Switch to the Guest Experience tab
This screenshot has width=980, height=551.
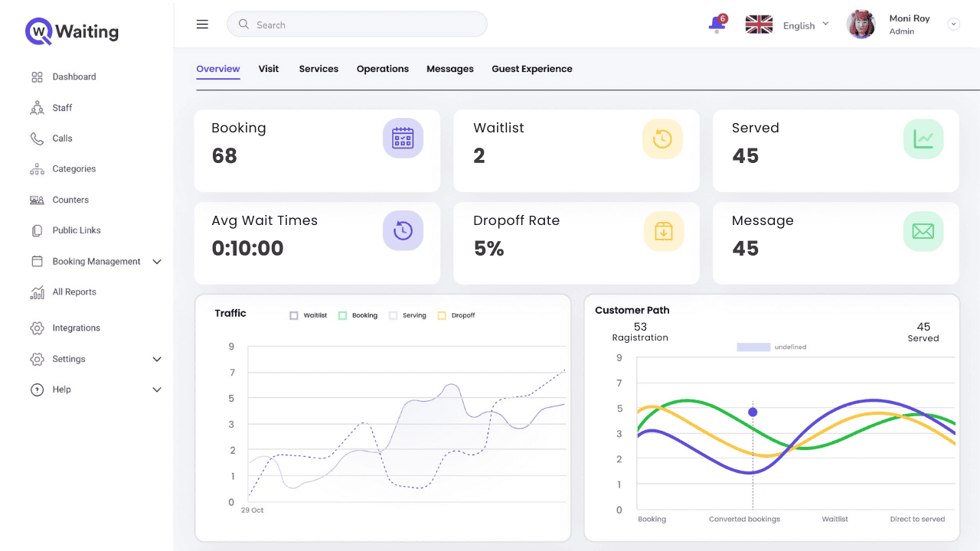tap(532, 68)
